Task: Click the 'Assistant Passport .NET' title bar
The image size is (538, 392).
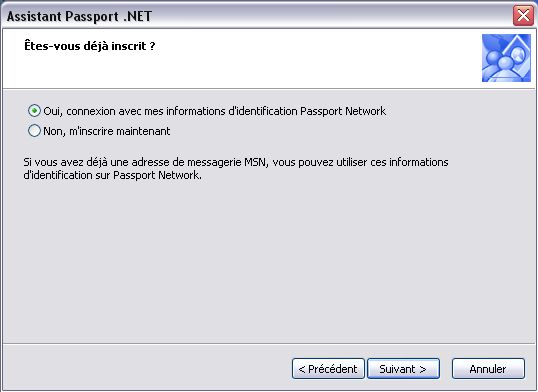Action: [x=257, y=16]
